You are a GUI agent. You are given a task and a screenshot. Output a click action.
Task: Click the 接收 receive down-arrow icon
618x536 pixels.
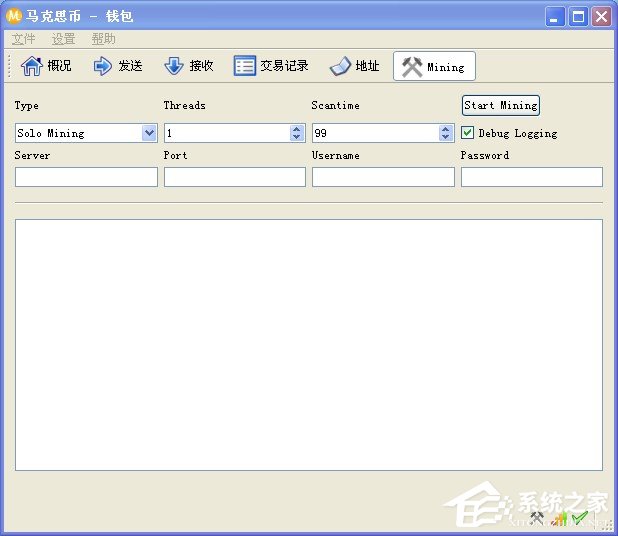173,66
